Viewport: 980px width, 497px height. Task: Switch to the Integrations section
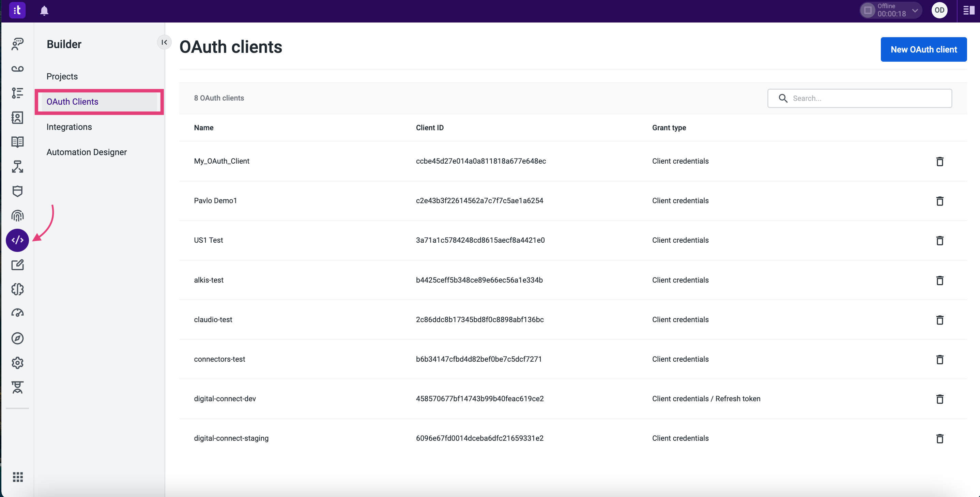click(69, 127)
